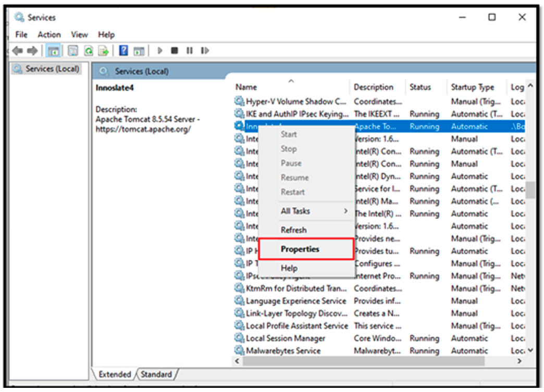Click the Pause Service toolbar icon
Screen dimensions: 544x392
point(190,50)
